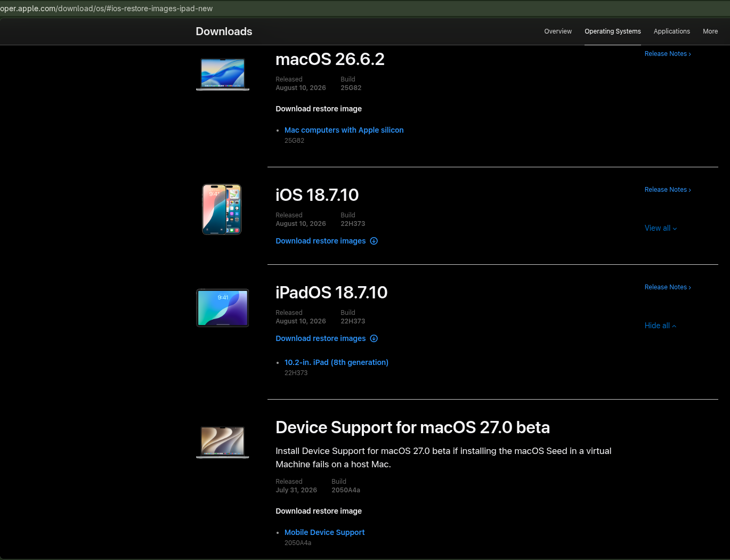Screen dimensions: 730x560
Task: Click Build 22H373 value beside iOS release date
Action: [x=353, y=224]
